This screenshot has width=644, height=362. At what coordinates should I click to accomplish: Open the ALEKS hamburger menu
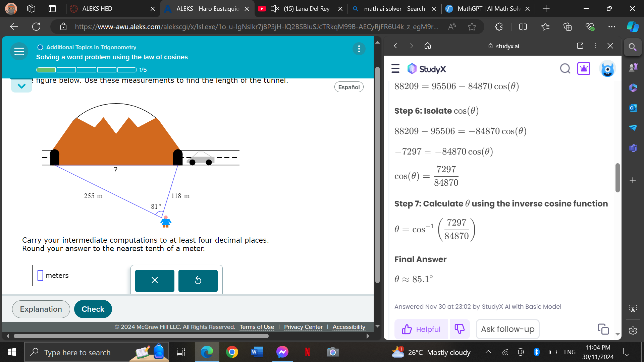click(19, 51)
